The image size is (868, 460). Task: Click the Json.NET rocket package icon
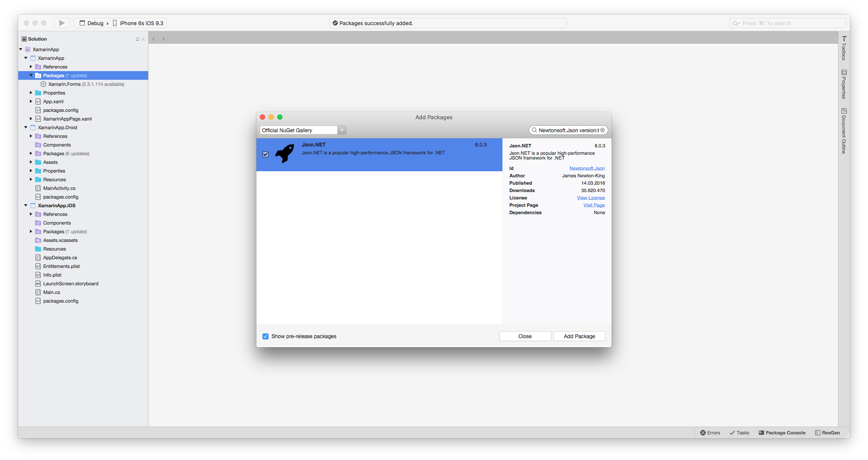point(285,153)
